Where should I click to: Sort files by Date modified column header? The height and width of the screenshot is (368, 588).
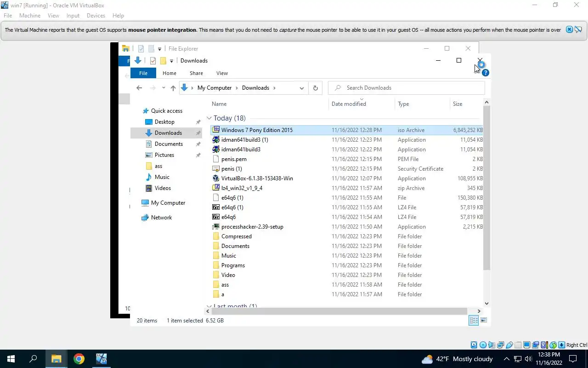[362, 104]
